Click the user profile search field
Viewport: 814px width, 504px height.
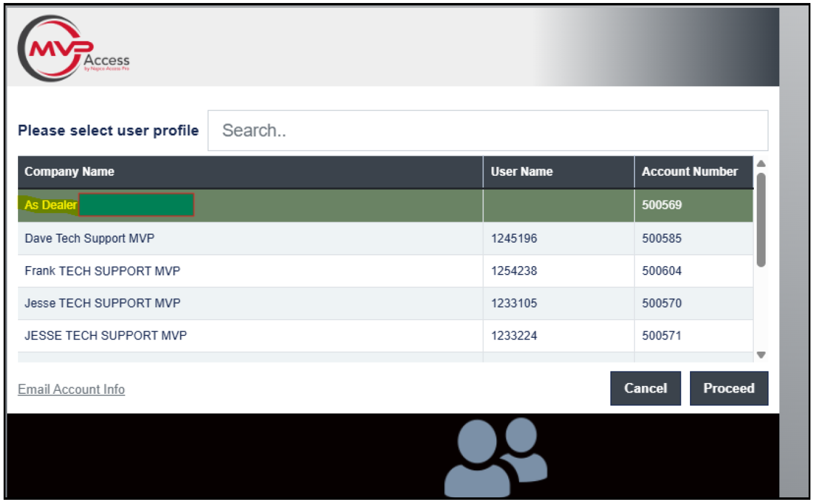488,131
